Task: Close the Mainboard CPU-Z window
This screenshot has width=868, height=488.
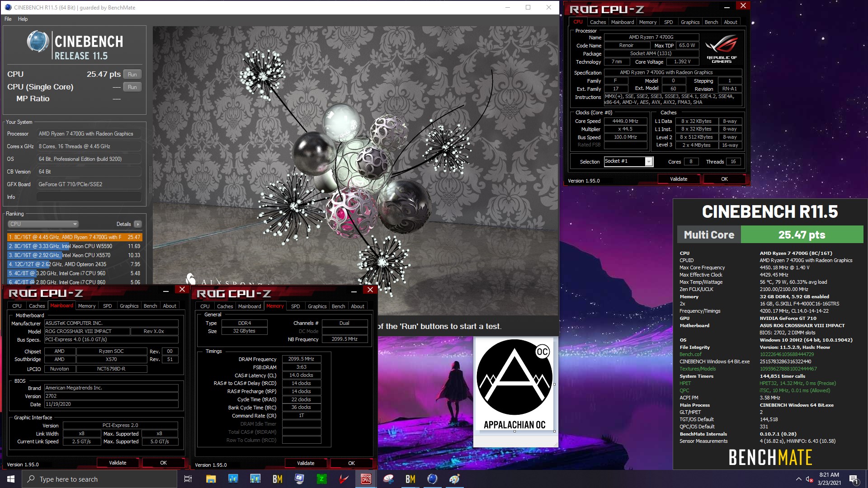Action: [182, 289]
